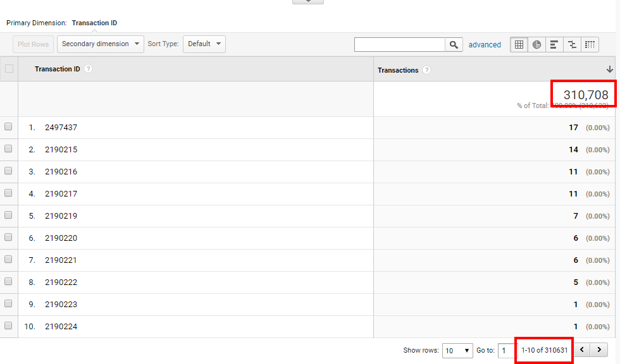Click the Transactions column header
Screen dimensions: 620x364
[398, 70]
